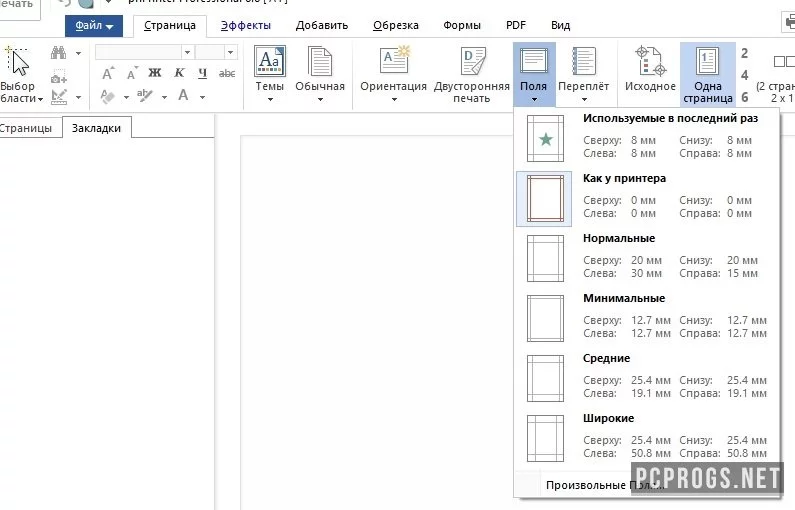Click the text highlight marker icon
The width and height of the screenshot is (795, 510).
pyautogui.click(x=145, y=95)
